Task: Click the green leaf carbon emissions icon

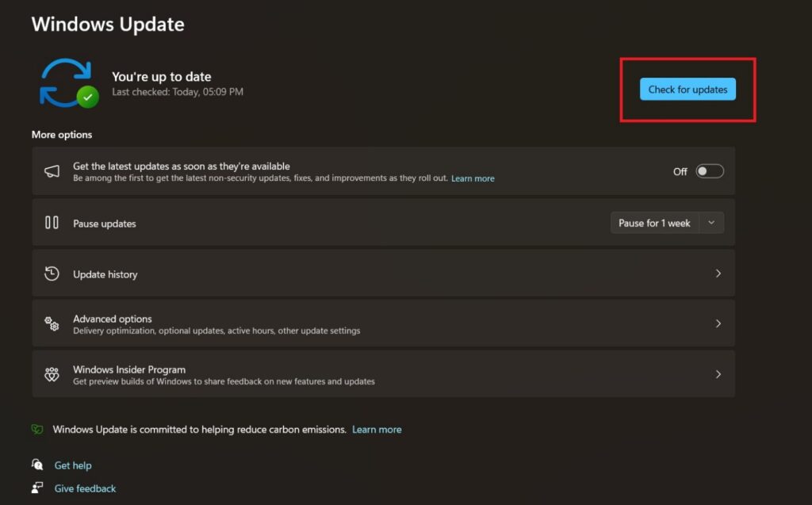Action: coord(37,429)
